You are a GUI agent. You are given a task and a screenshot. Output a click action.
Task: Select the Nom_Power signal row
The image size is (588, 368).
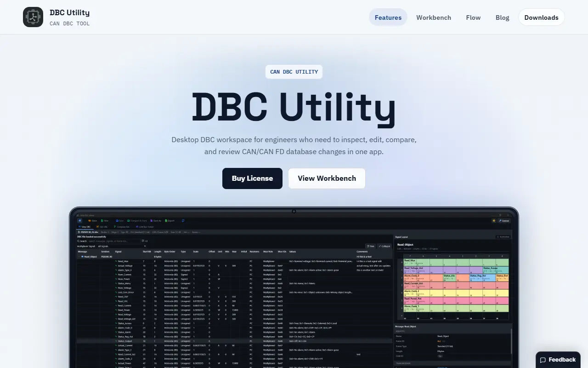point(234,279)
